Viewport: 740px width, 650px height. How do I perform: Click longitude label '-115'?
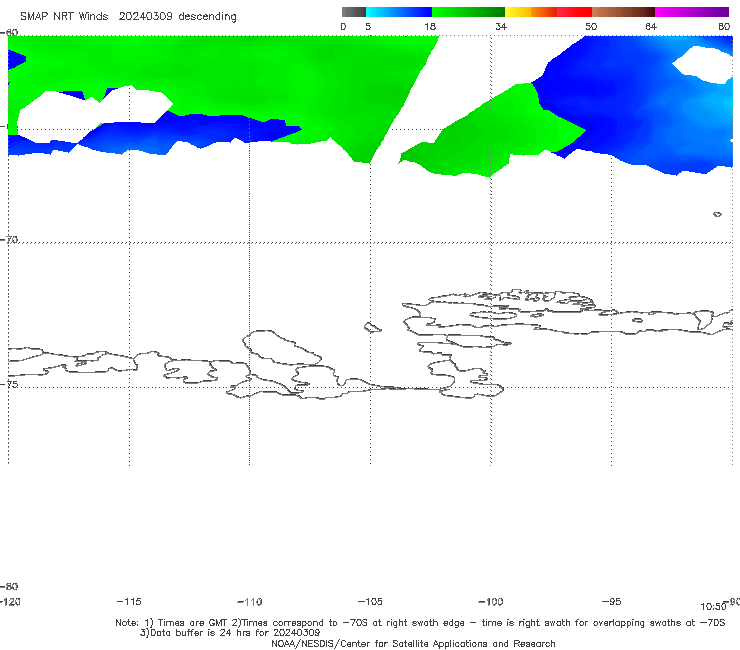(129, 602)
